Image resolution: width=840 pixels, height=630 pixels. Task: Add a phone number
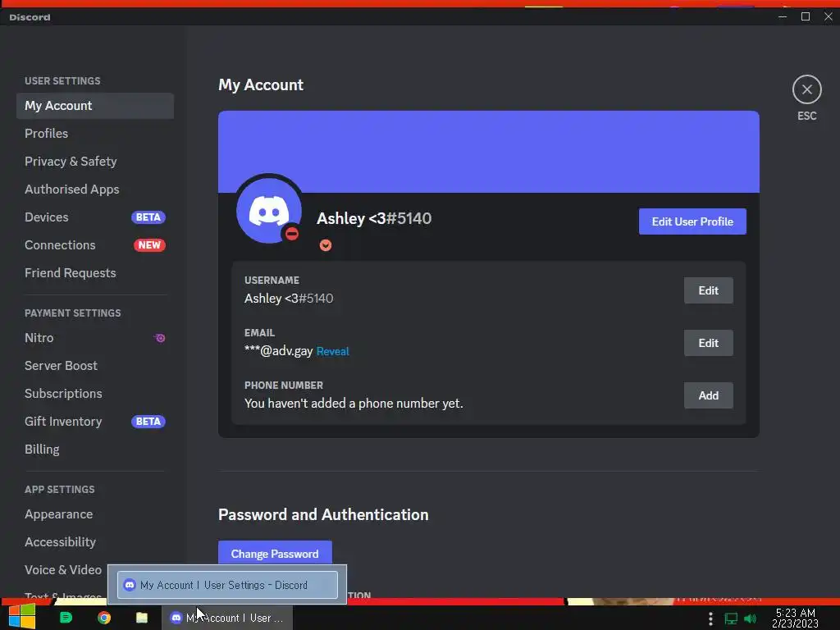(708, 395)
